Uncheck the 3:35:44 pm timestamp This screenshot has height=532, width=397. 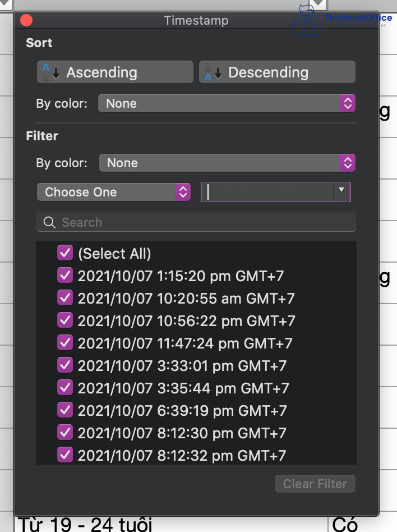65,388
